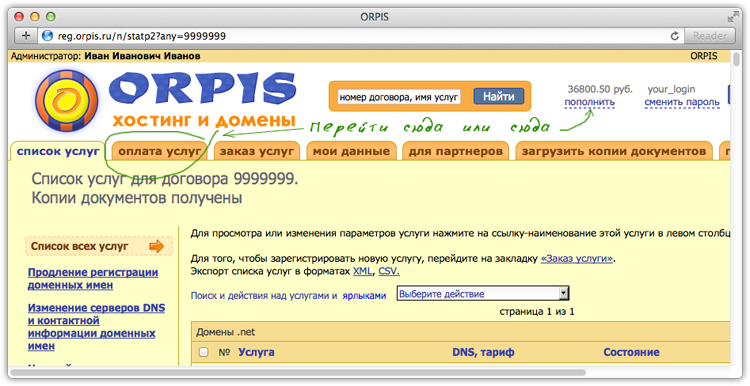This screenshot has height=386, width=750.
Task: Switch to the оплата услуг tab
Action: click(160, 152)
